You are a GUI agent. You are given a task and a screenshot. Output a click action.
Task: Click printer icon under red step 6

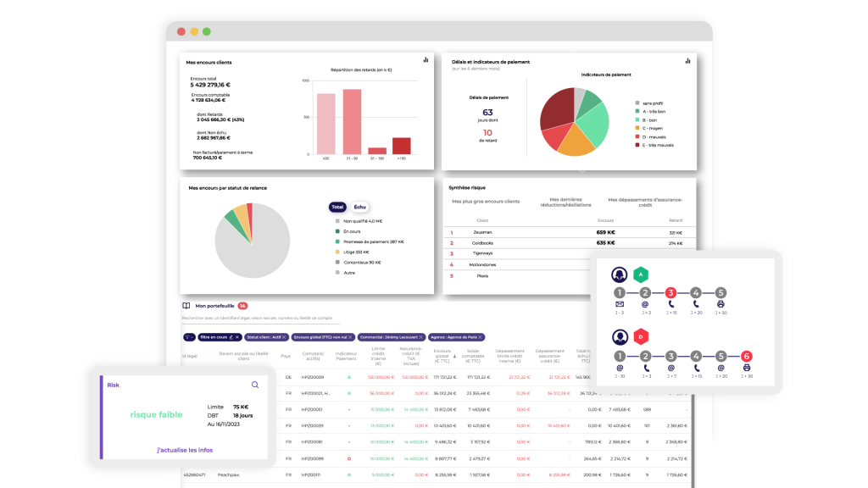[746, 368]
